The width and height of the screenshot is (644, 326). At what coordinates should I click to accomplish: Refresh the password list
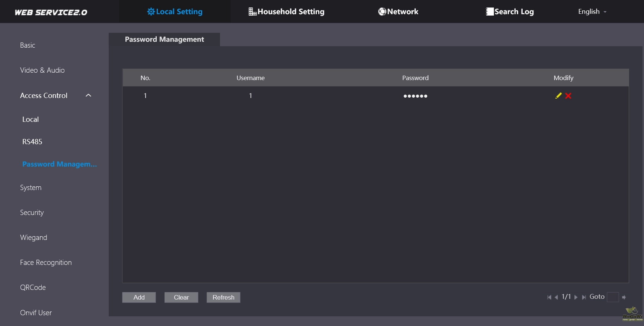point(223,297)
